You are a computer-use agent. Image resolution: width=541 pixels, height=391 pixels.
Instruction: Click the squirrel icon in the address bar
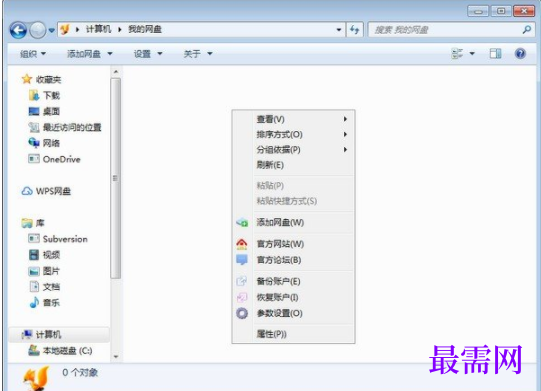(x=65, y=29)
